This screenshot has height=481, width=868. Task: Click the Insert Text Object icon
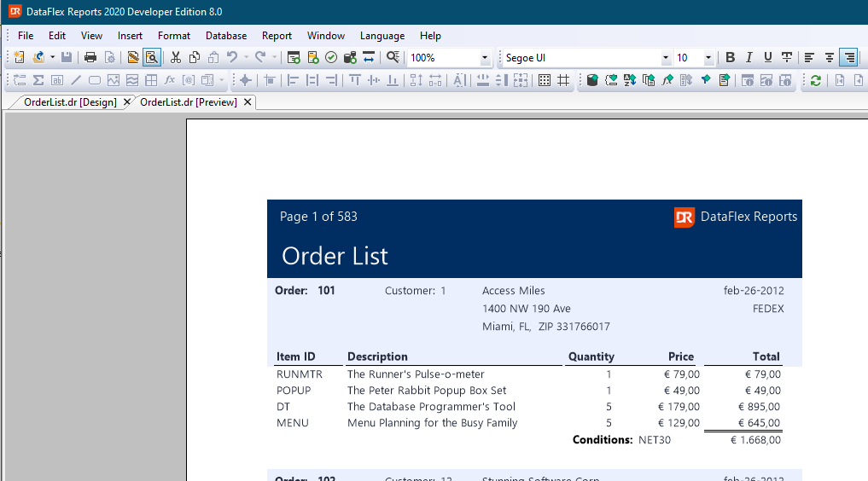(57, 81)
